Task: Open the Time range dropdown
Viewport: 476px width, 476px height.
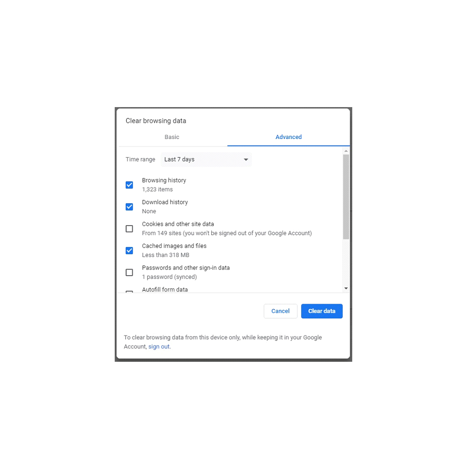Action: point(206,159)
